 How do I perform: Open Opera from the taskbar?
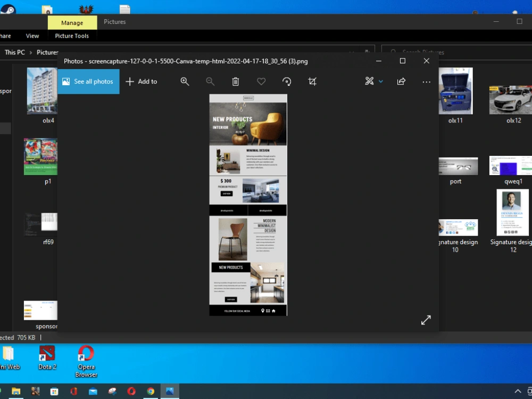[131, 391]
